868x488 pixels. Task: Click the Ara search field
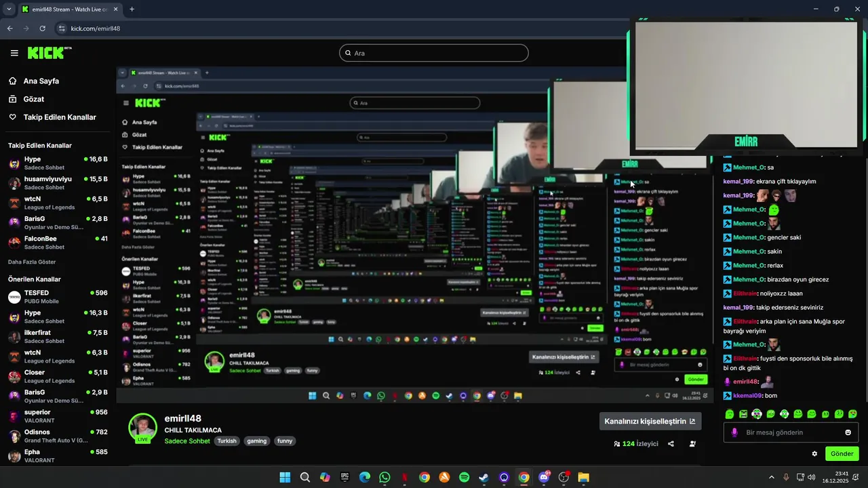434,53
